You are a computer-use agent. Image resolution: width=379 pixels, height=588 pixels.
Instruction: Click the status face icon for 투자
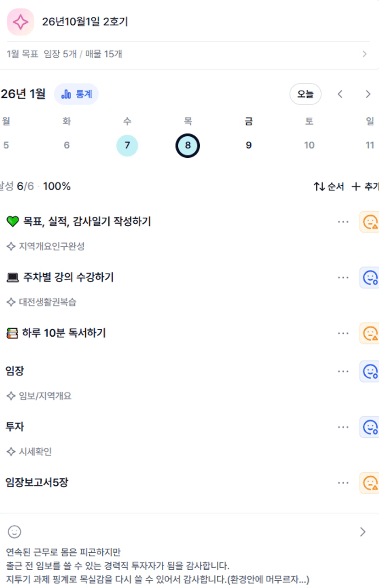pyautogui.click(x=369, y=427)
